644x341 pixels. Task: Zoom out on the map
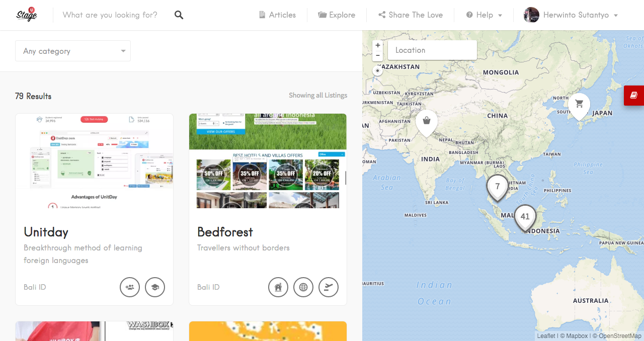[378, 56]
